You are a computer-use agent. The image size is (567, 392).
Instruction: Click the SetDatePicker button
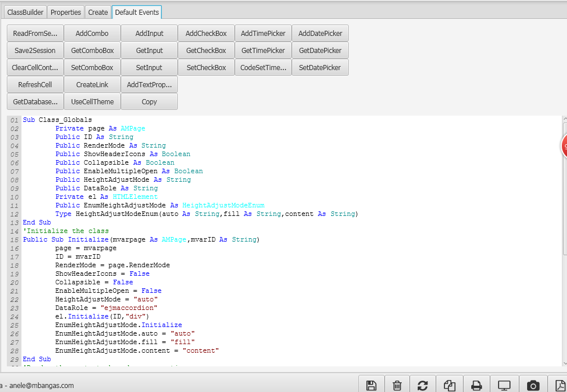pos(320,68)
